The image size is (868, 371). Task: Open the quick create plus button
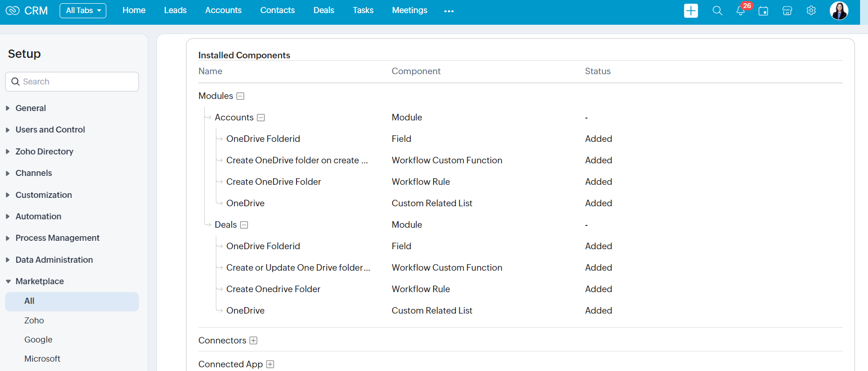(691, 10)
